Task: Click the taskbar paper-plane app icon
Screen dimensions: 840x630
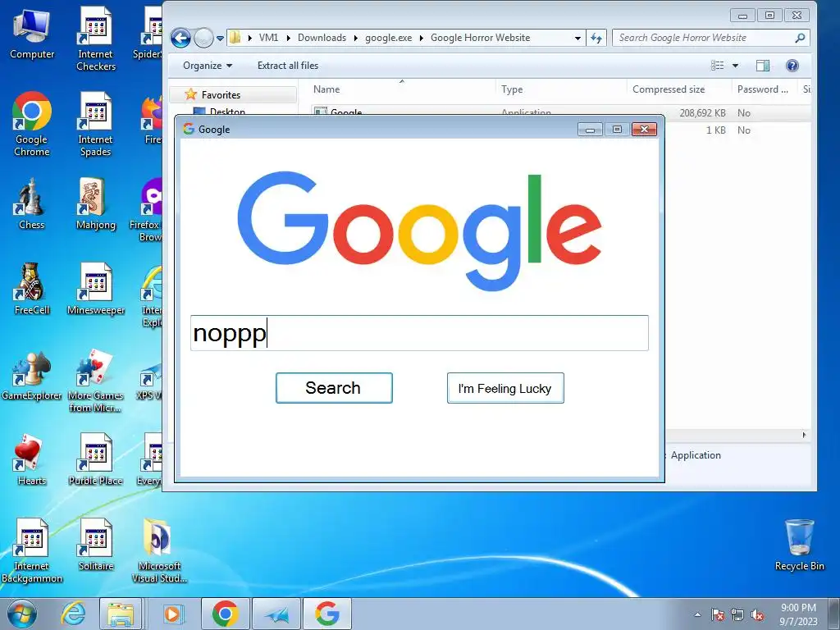Action: [276, 614]
